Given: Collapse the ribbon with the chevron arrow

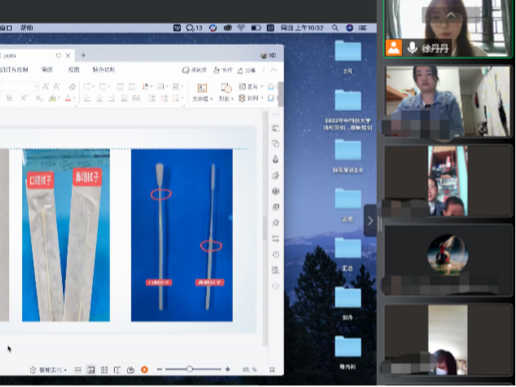Looking at the screenshot, I should 274,70.
